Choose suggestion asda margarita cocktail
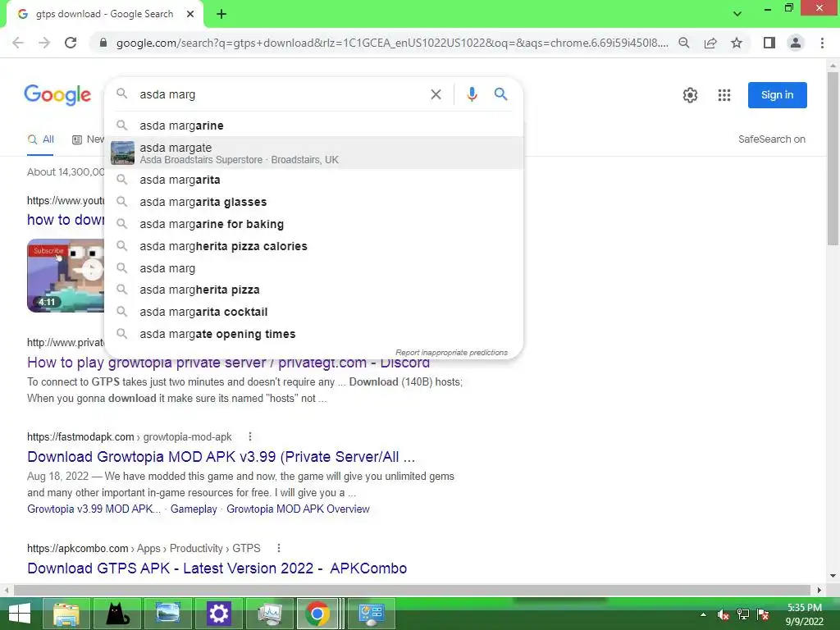The image size is (840, 630). pos(314,312)
